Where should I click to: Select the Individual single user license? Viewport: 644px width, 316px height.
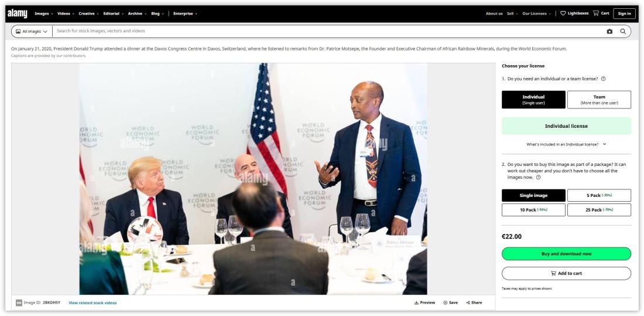pos(533,100)
